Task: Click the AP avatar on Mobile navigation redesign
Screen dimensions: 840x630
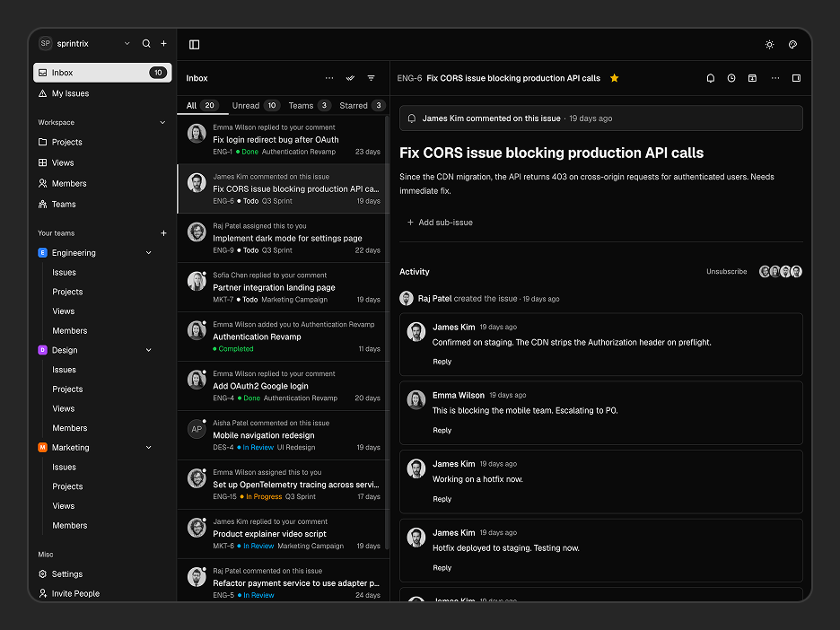Action: point(197,429)
